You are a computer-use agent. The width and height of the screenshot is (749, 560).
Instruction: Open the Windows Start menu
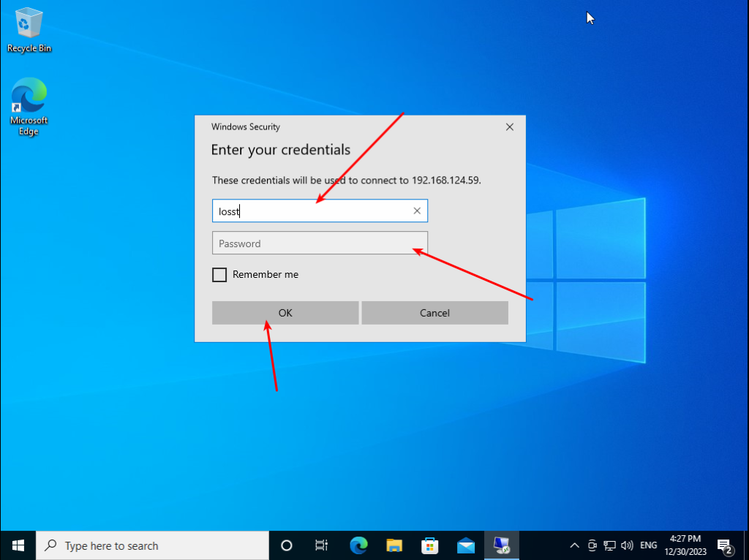(x=18, y=545)
